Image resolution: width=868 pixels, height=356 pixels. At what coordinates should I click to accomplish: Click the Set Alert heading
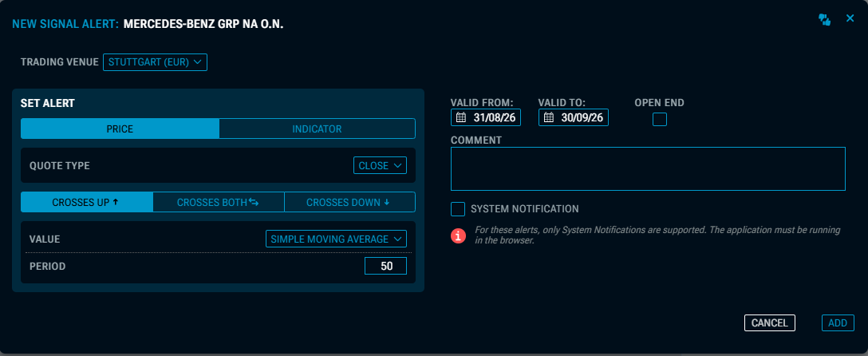coord(48,103)
